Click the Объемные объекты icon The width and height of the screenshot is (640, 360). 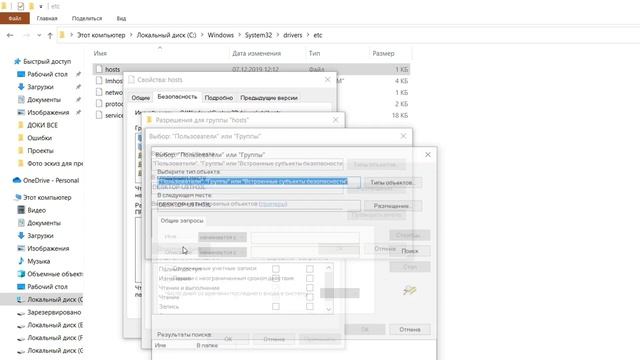click(21, 273)
